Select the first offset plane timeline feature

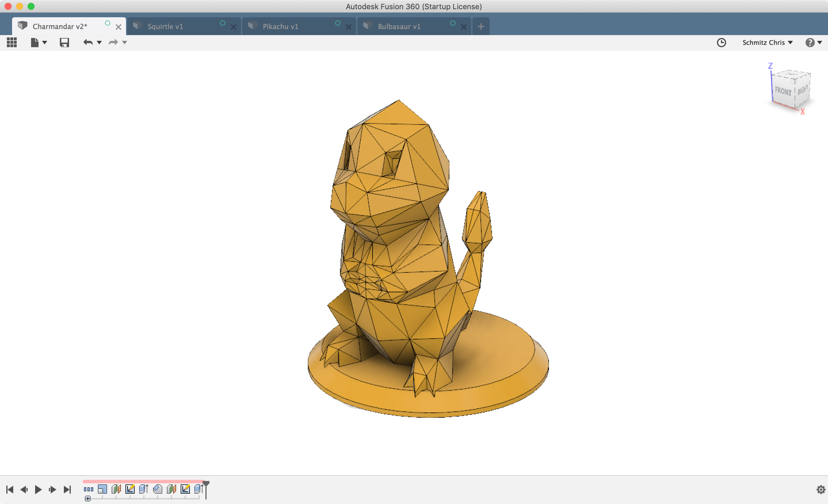coord(116,489)
